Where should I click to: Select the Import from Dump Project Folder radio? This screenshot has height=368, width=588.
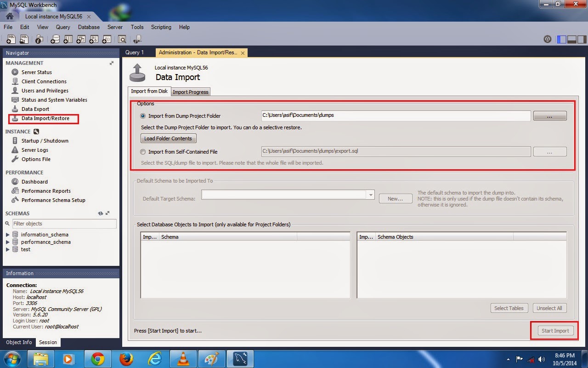(143, 116)
